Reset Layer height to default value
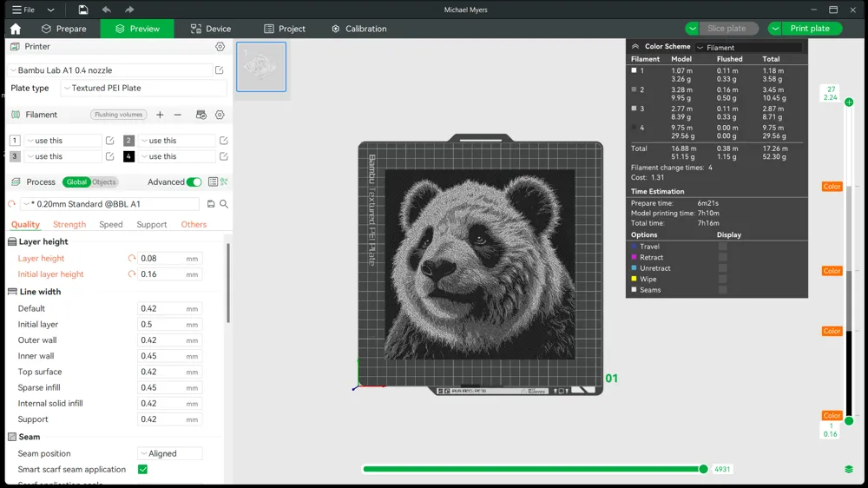This screenshot has width=868, height=488. click(x=132, y=258)
